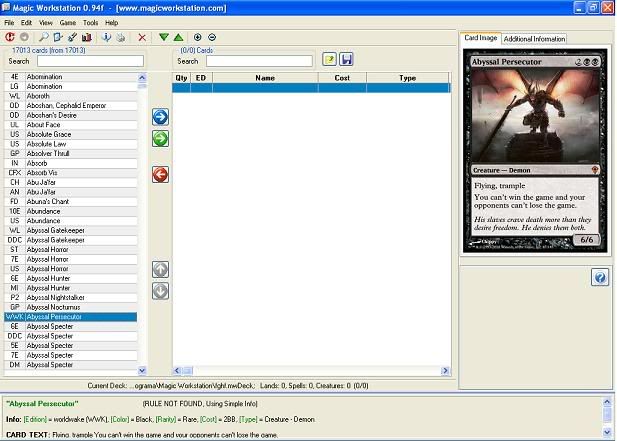Open the Game menu
The image size is (617, 441).
point(68,23)
